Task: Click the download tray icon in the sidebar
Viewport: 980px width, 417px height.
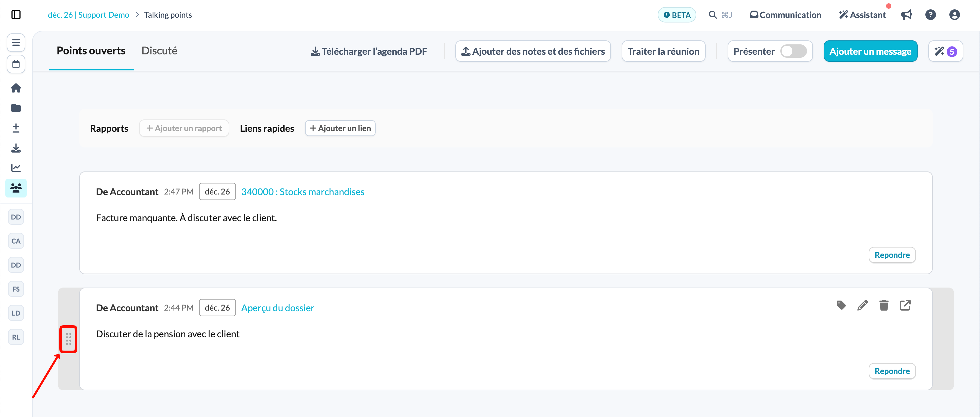Action: tap(16, 148)
